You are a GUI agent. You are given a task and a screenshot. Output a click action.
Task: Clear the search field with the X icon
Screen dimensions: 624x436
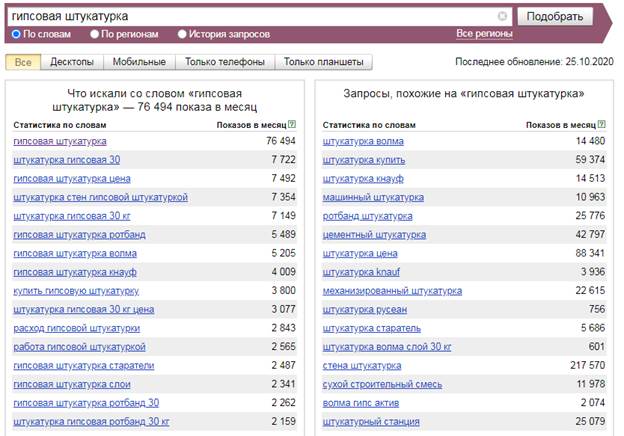click(x=502, y=16)
